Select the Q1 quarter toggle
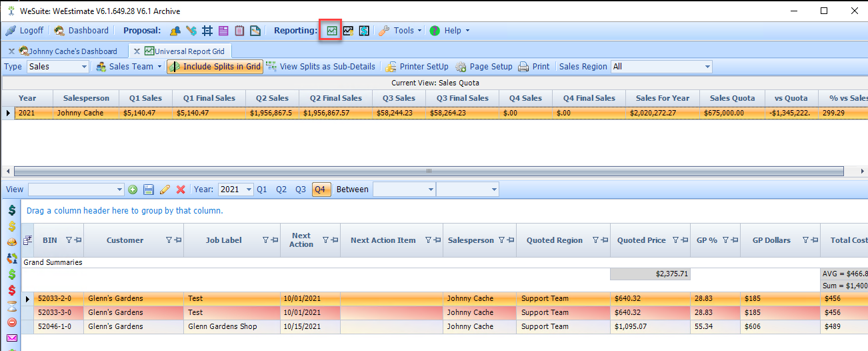 (x=262, y=190)
